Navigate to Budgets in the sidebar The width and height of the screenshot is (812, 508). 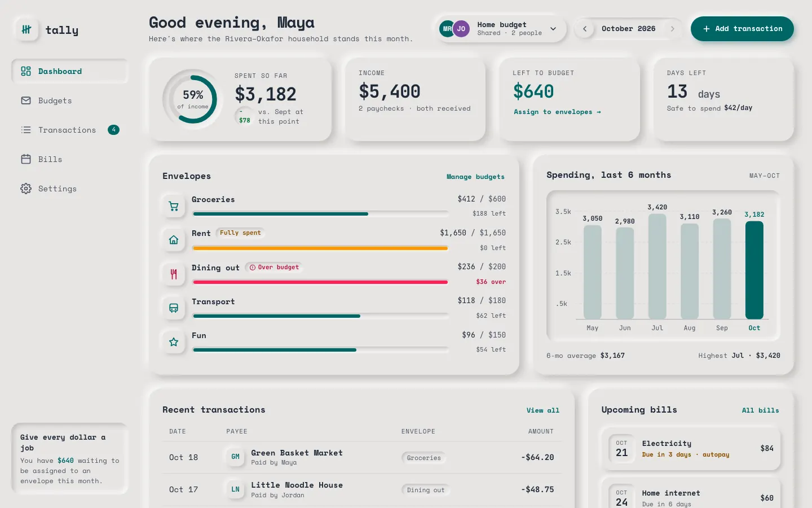(x=70, y=100)
